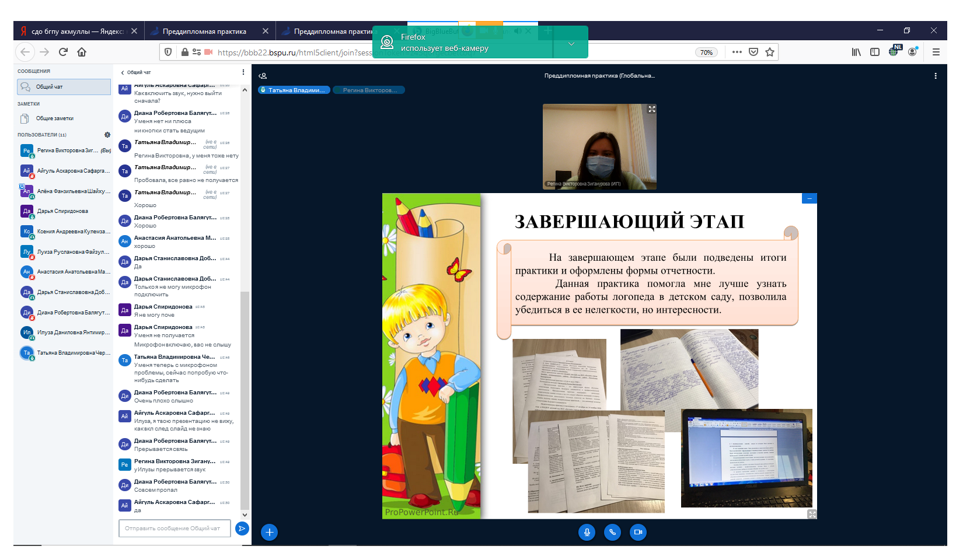
Task: Open the meeting options menu at top right
Action: point(935,76)
